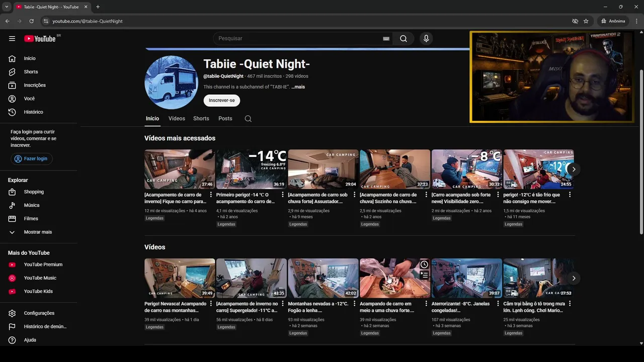Open the on-screen keyboard icon in search box
Screen dimensions: 644x362
(x=386, y=39)
